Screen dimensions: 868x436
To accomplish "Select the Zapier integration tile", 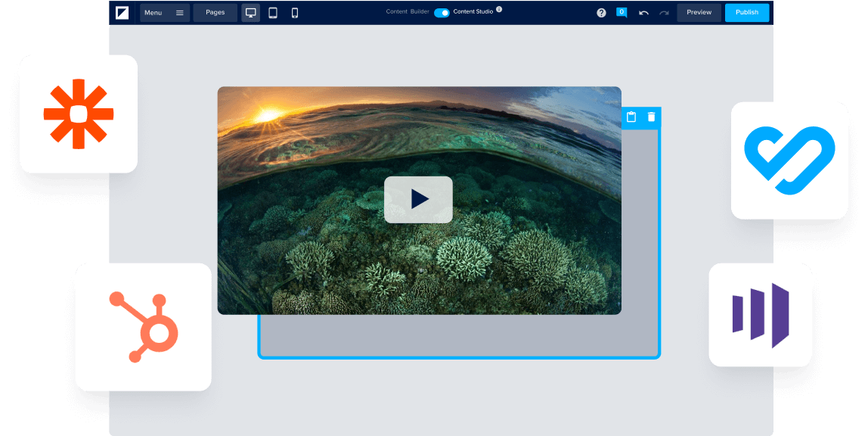I will [79, 114].
